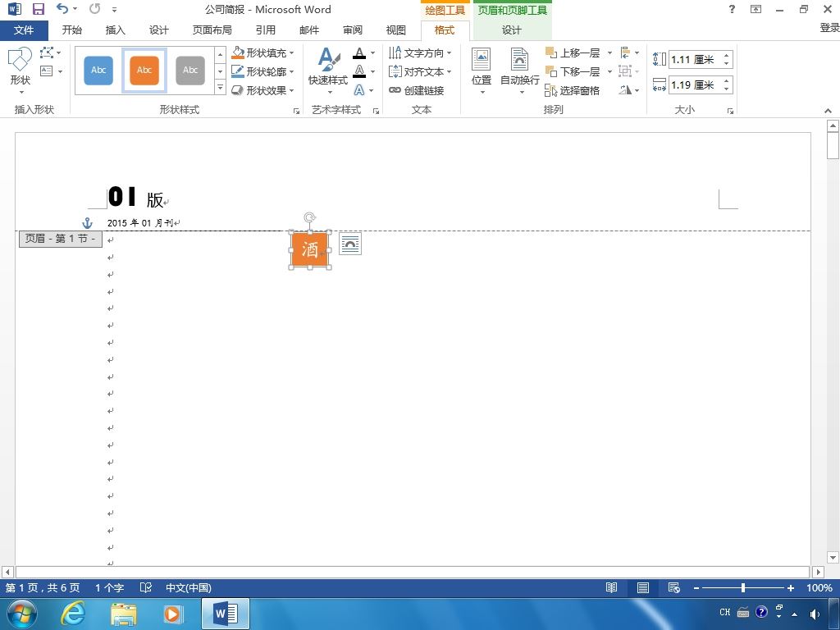
Task: Click the shape styles gallery up arrow
Action: [x=220, y=55]
